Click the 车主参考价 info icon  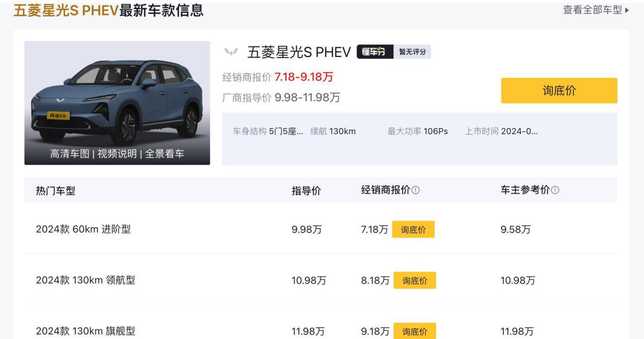555,190
